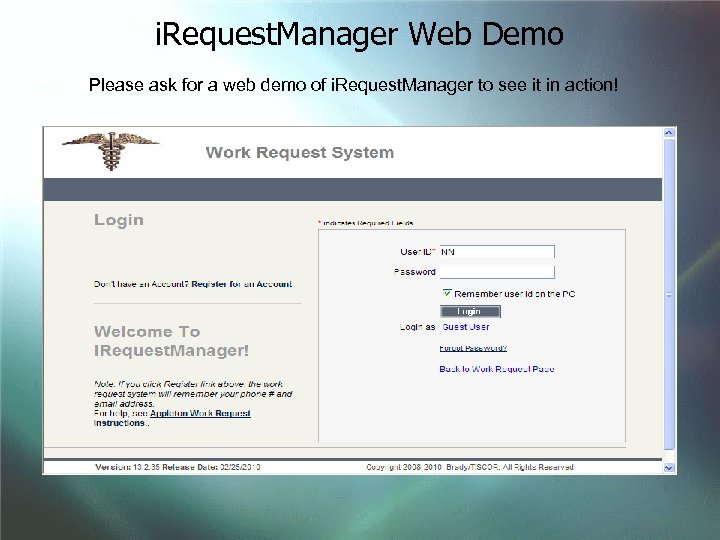Image resolution: width=720 pixels, height=540 pixels.
Task: Click the Work Request System heading
Action: coord(300,152)
